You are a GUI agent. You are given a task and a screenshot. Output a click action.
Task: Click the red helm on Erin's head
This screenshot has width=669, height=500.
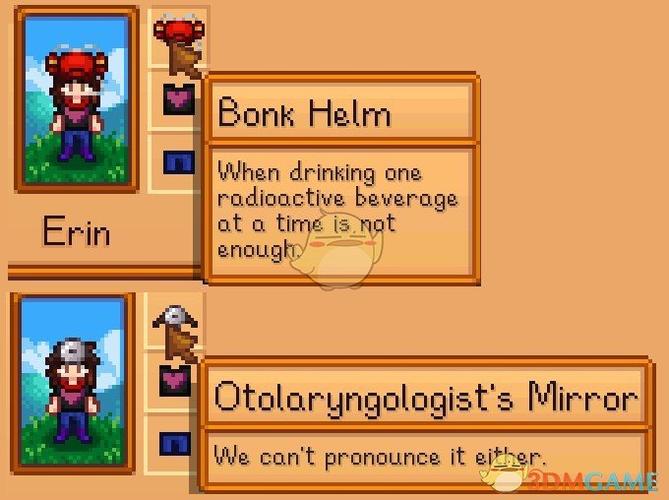coord(76,65)
